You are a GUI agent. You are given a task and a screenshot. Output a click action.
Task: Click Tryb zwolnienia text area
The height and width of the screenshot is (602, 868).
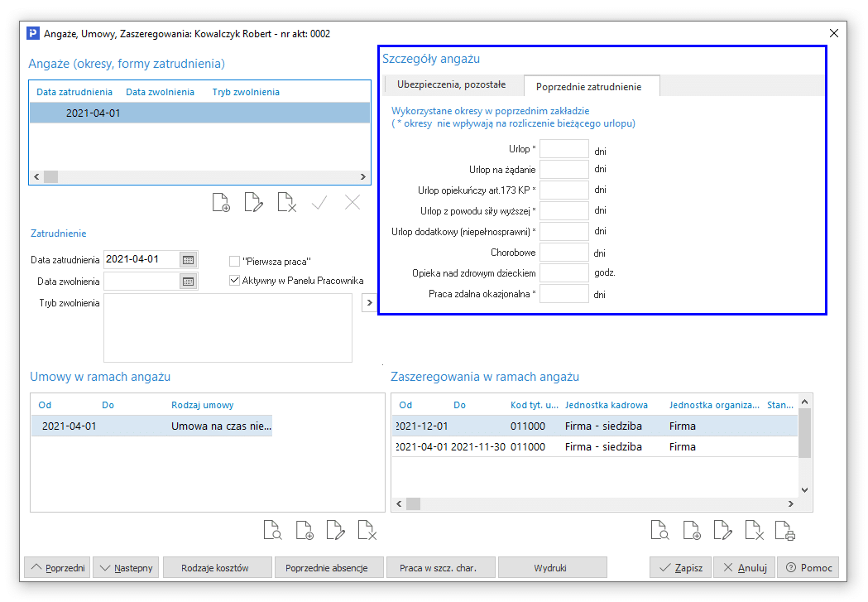(x=228, y=328)
